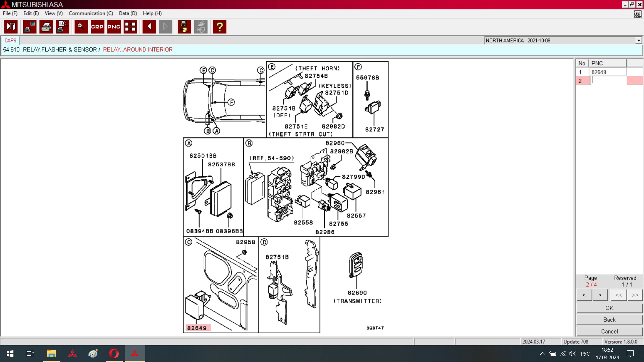Image resolution: width=644 pixels, height=362 pixels.
Task: Expand the NORTH AMERICA region dropdown
Action: click(x=638, y=41)
